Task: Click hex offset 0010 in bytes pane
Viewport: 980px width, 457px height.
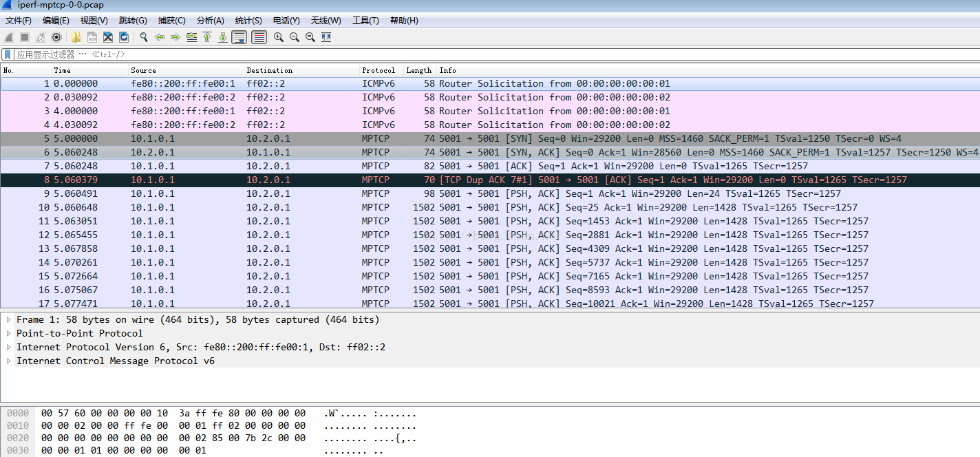Action: (18, 425)
